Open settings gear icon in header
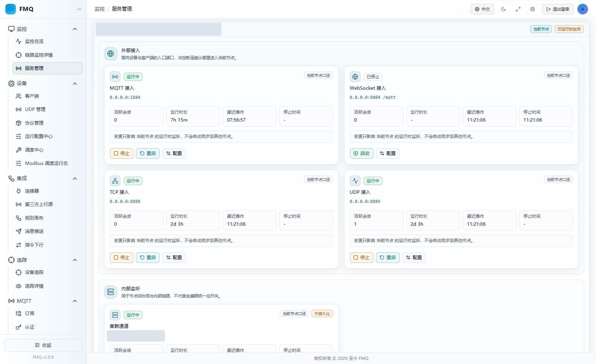Viewport: 596px width, 364px height. [533, 9]
